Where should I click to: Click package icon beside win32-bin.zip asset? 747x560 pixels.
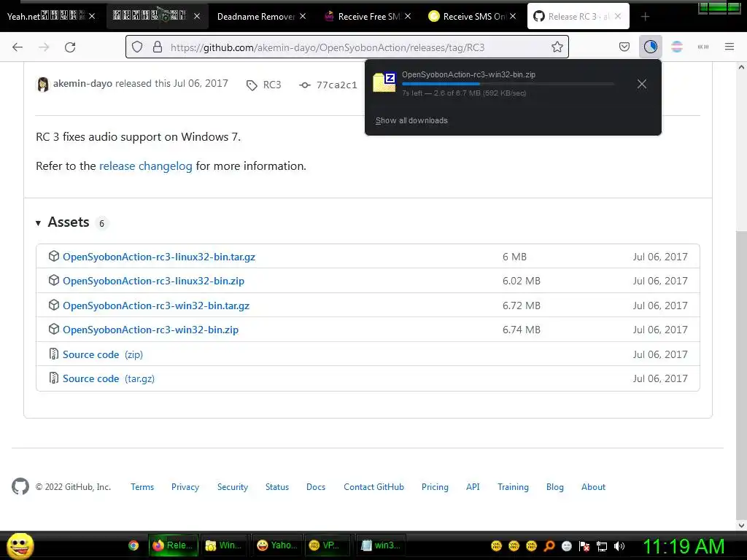54,329
